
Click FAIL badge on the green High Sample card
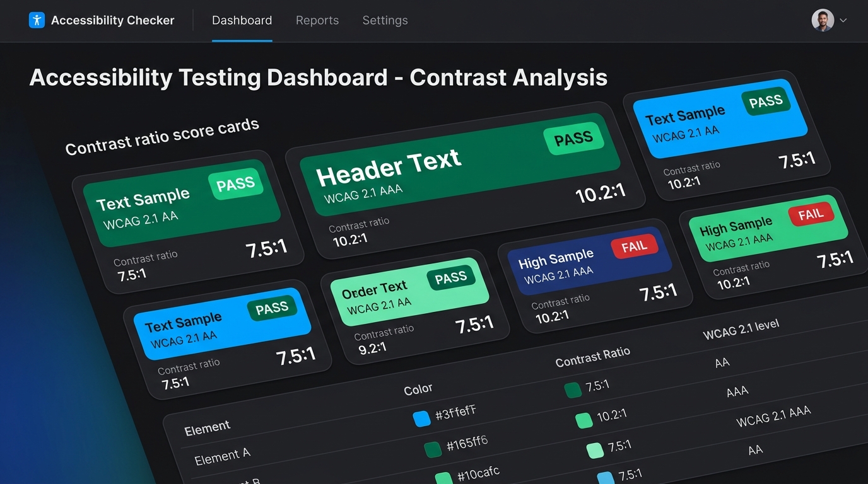point(811,215)
